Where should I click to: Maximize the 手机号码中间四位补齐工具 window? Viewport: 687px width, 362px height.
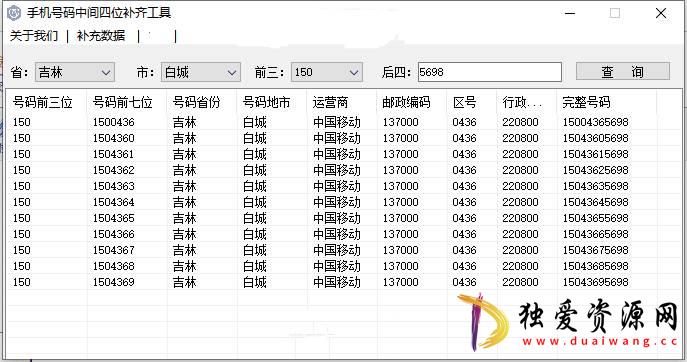[x=615, y=13]
